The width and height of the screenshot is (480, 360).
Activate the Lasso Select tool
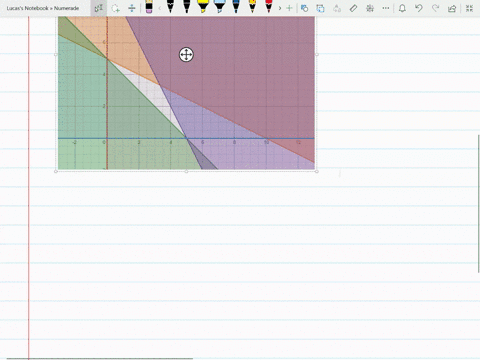[x=115, y=8]
